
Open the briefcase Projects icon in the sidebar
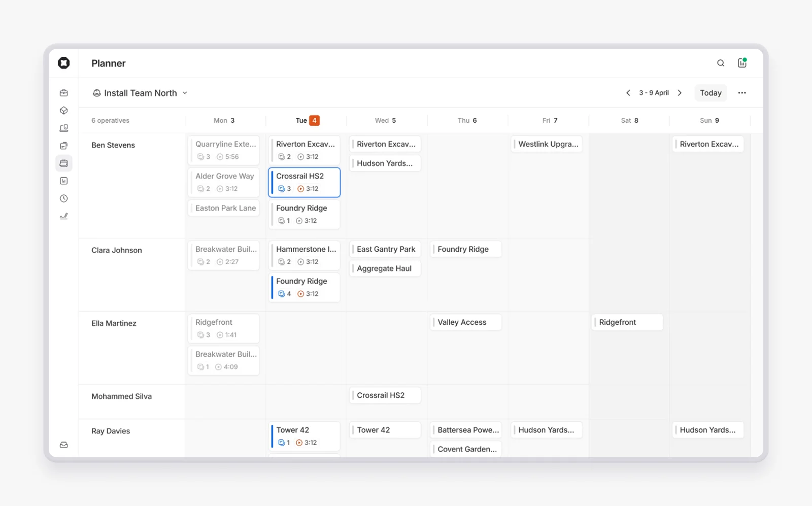63,92
